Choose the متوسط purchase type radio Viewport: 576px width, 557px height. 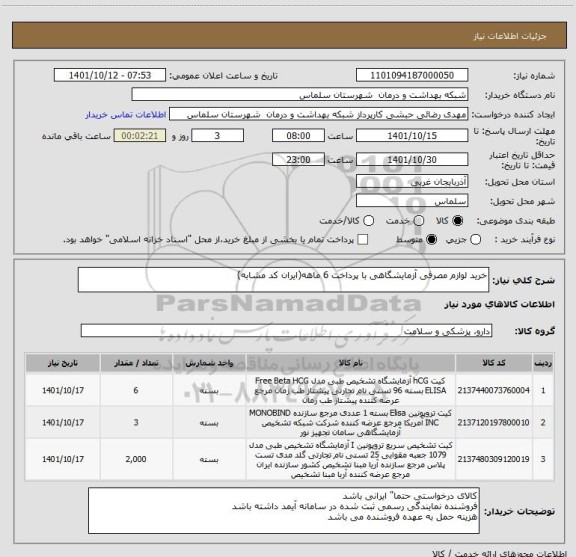tap(431, 240)
